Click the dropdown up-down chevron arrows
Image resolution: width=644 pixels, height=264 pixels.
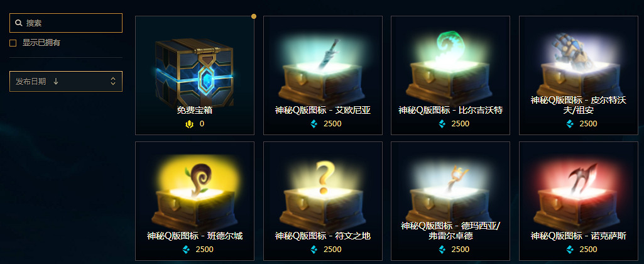coord(113,82)
